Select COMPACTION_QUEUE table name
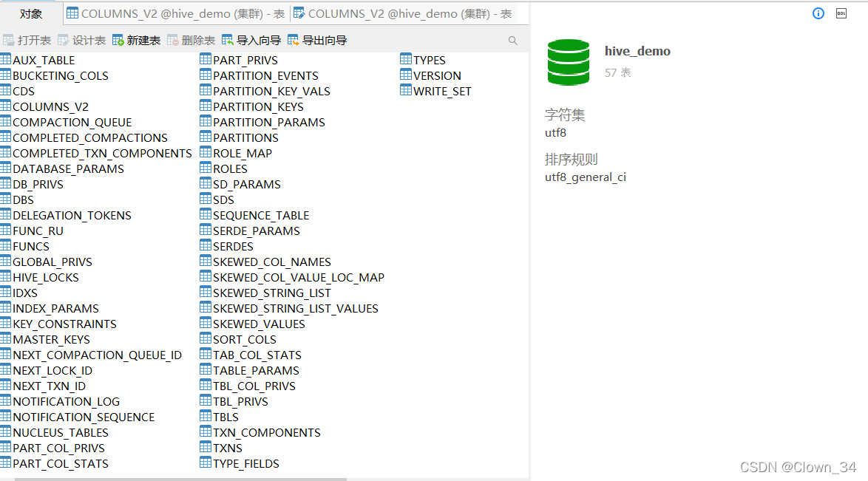Viewport: 868px width, 481px height. [72, 123]
